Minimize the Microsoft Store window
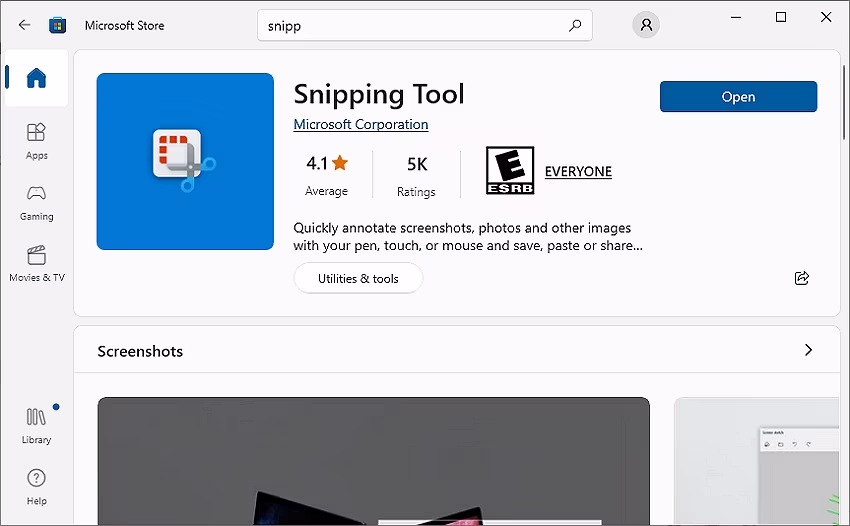 736,17
